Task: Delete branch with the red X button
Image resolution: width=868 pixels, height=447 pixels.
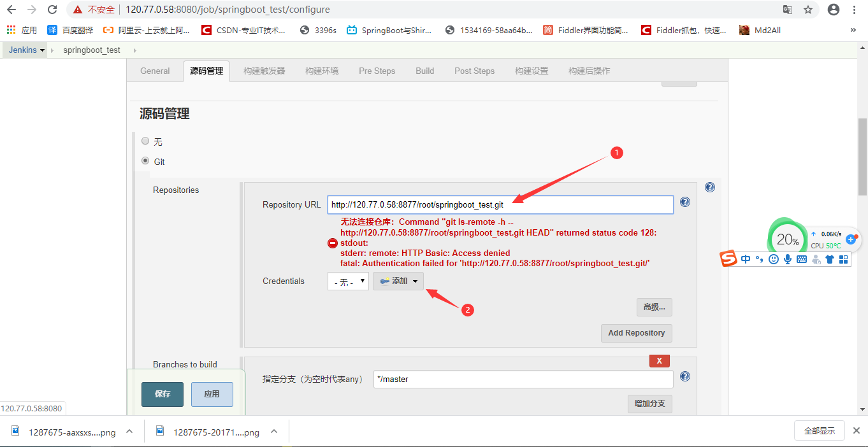Action: click(x=659, y=361)
